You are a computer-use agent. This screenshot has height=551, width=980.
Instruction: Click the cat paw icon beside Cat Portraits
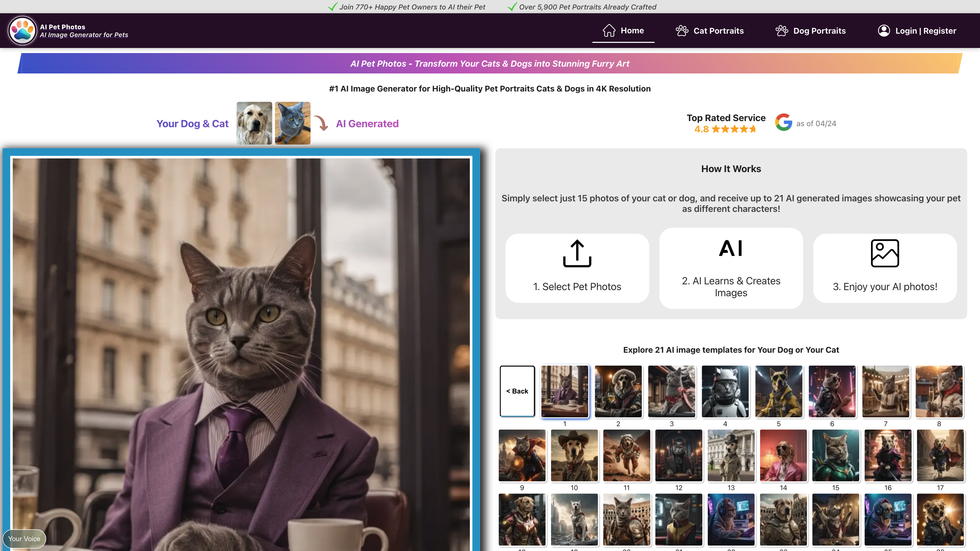pos(682,30)
